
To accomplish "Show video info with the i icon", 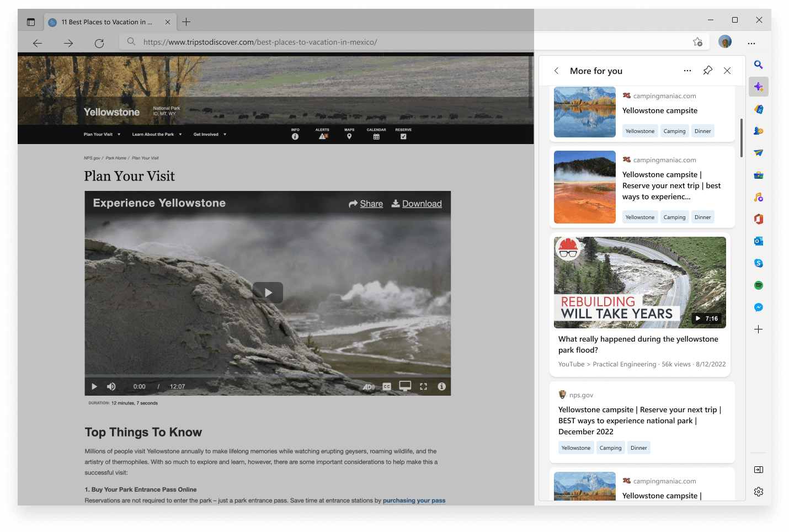I will [x=441, y=386].
